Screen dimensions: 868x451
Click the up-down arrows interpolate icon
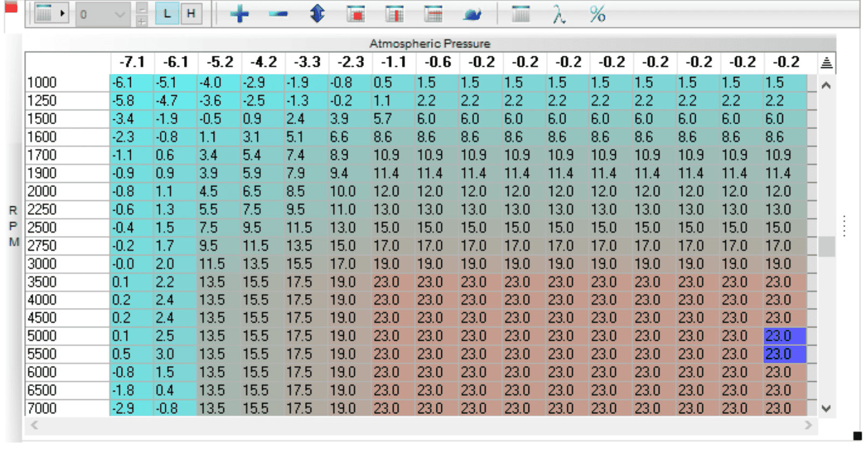point(317,13)
